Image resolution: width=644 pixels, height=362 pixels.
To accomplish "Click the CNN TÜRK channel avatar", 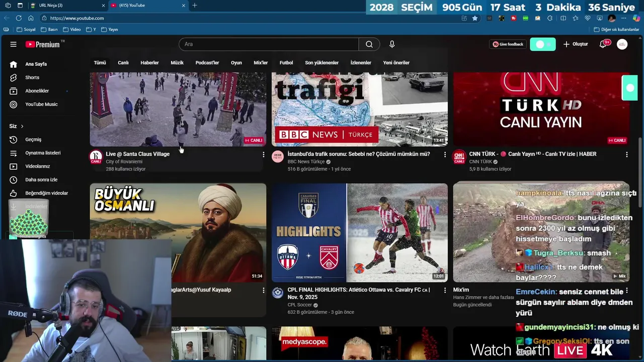I will point(459,157).
